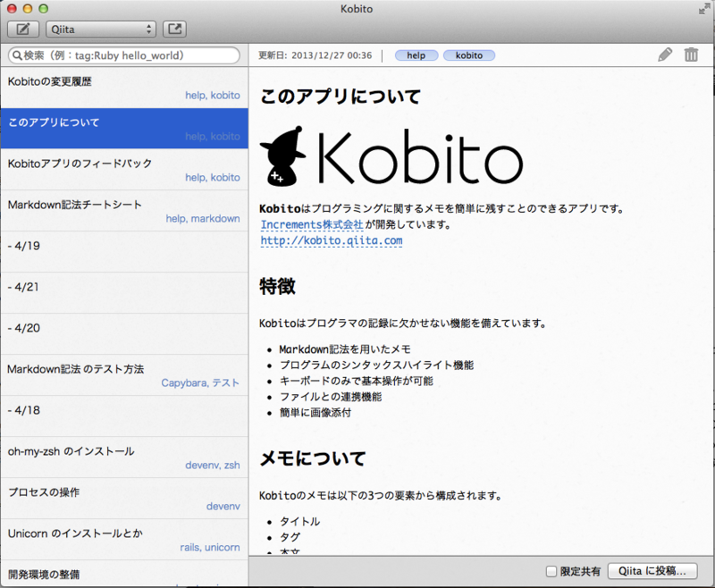Create a new memo with compose icon
The width and height of the screenshot is (715, 588).
click(x=23, y=29)
